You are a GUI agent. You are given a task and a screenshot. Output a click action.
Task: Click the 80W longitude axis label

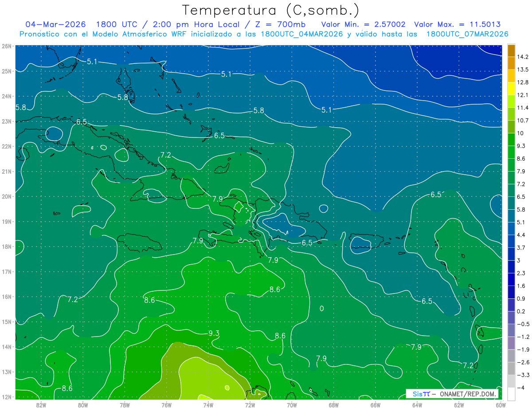[83, 404]
